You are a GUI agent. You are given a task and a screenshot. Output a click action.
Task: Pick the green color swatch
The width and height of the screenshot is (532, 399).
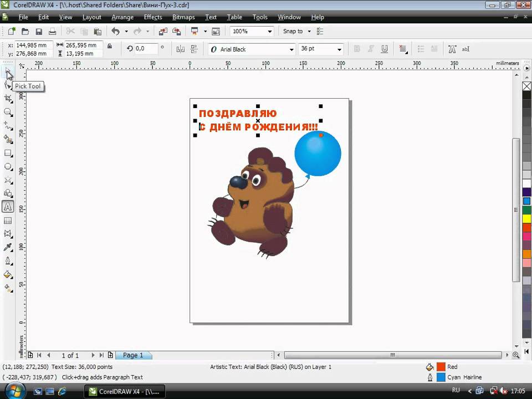pos(526,209)
